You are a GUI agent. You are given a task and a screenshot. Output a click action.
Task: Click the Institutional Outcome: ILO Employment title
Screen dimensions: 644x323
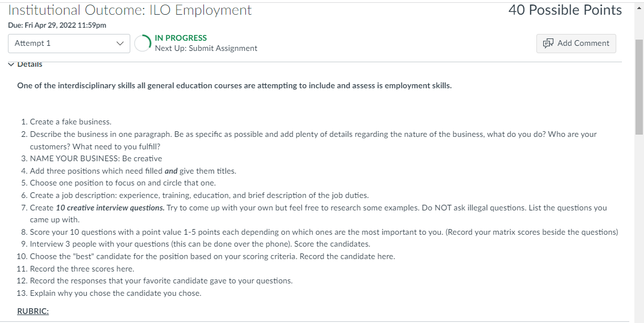[x=130, y=10]
